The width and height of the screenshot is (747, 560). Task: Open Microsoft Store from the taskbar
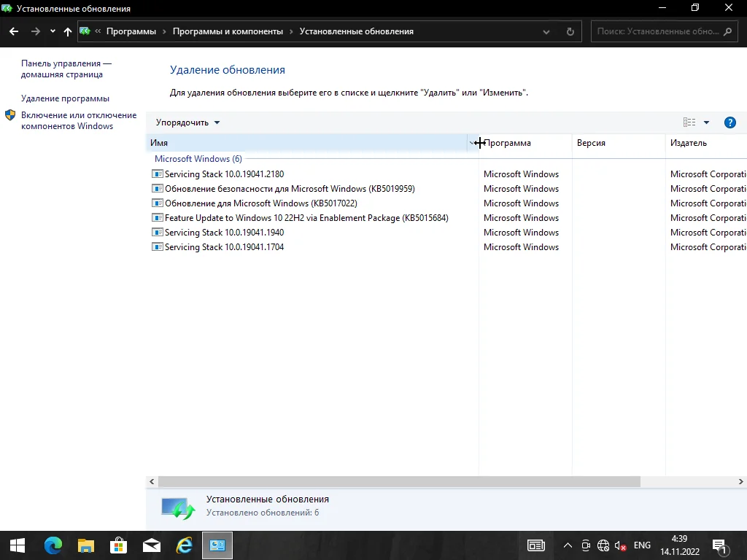[119, 545]
